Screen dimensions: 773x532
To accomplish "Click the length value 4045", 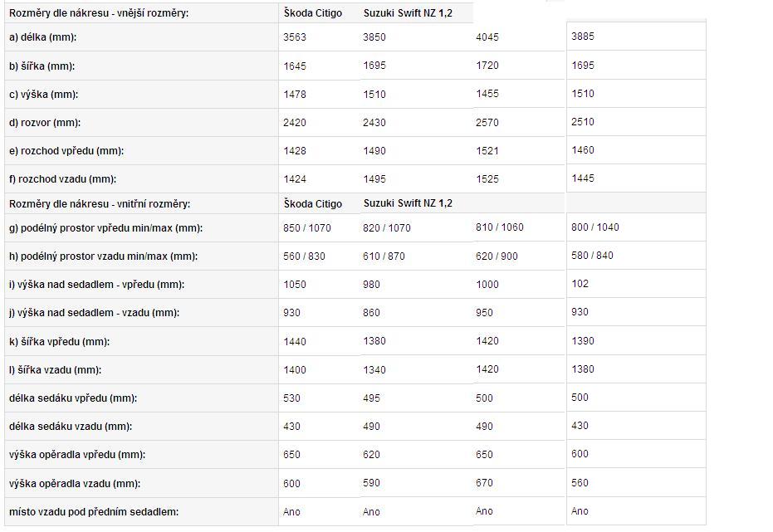I will click(487, 37).
